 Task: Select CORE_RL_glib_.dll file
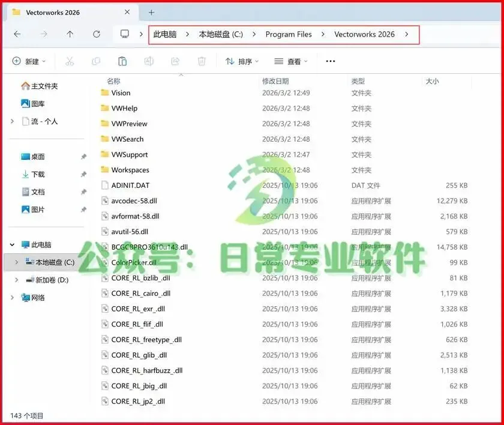(134, 355)
